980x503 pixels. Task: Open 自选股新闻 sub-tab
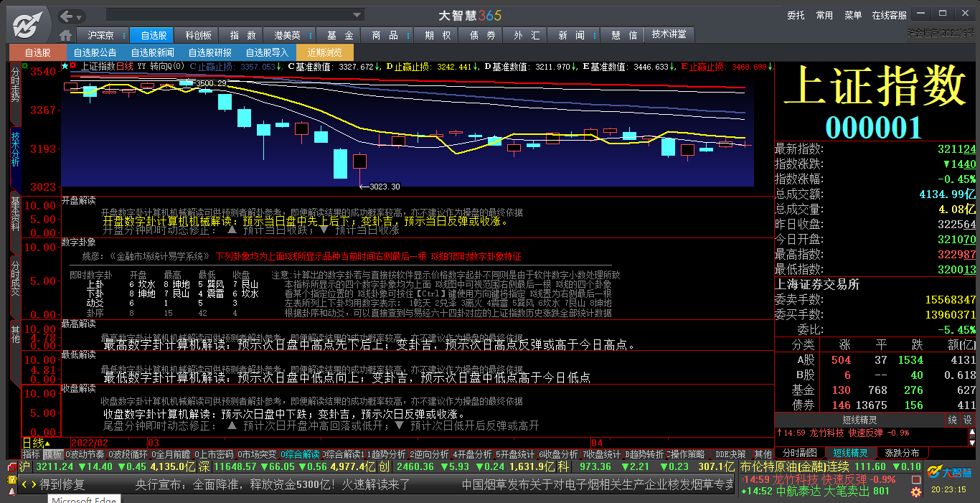tap(152, 52)
